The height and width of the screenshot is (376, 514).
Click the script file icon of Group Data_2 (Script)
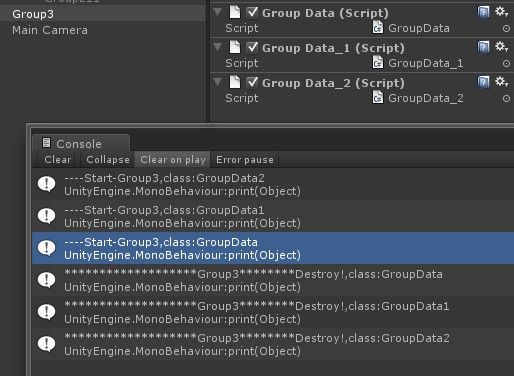coord(235,82)
